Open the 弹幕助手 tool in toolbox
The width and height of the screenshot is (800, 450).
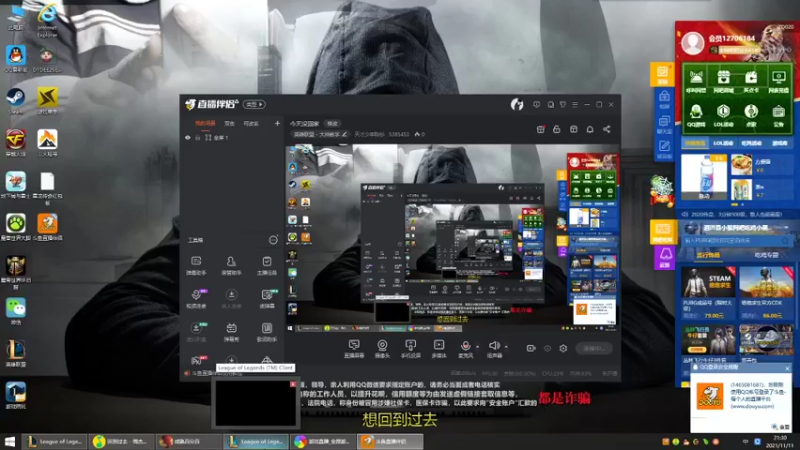click(x=196, y=266)
